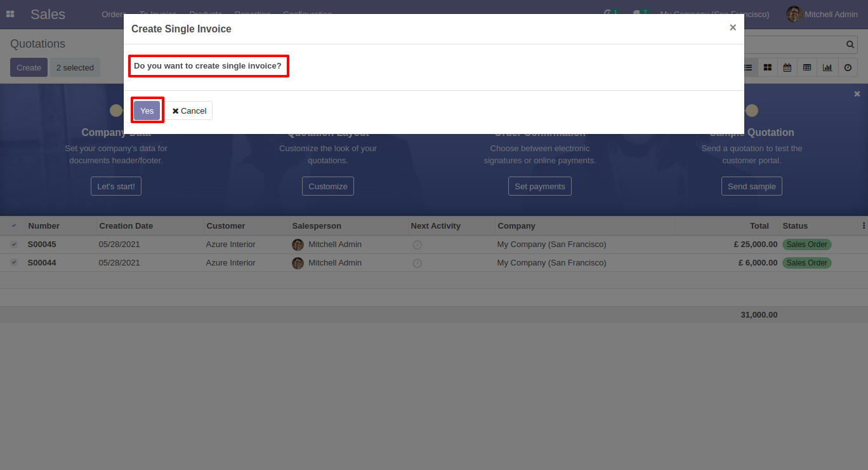
Task: Click Sales Order status of S00045
Action: point(806,245)
